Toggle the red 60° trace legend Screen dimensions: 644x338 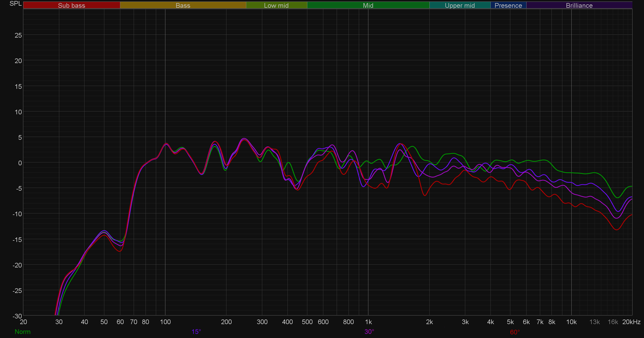[515, 332]
